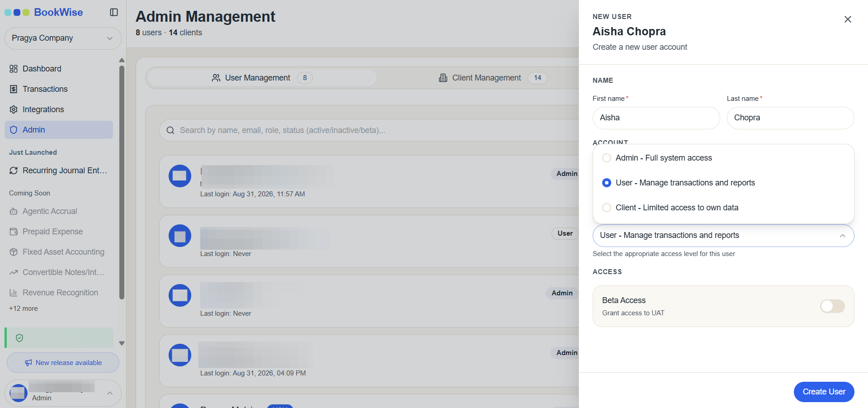Screen dimensions: 868x408
Task: Click New release available button
Action: click(63, 363)
